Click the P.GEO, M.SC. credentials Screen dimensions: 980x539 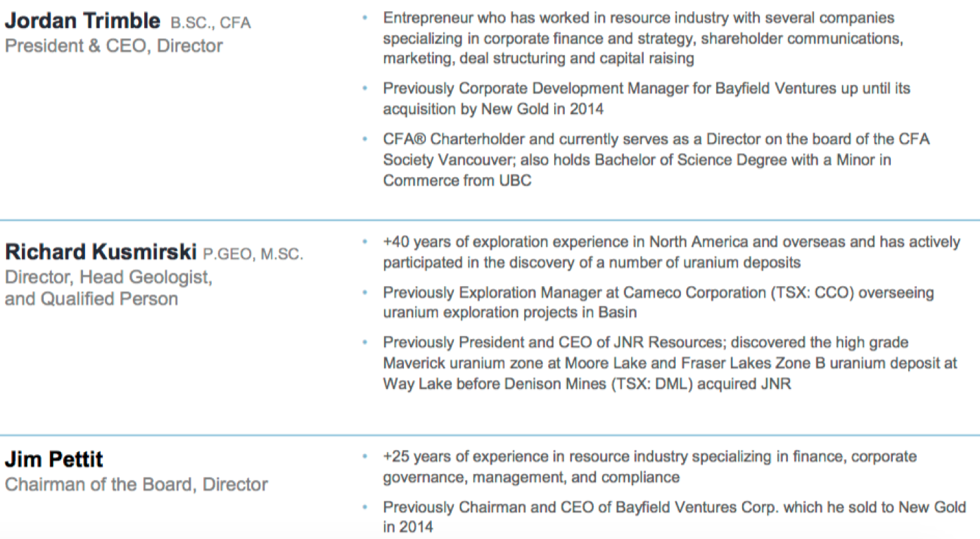tap(253, 254)
